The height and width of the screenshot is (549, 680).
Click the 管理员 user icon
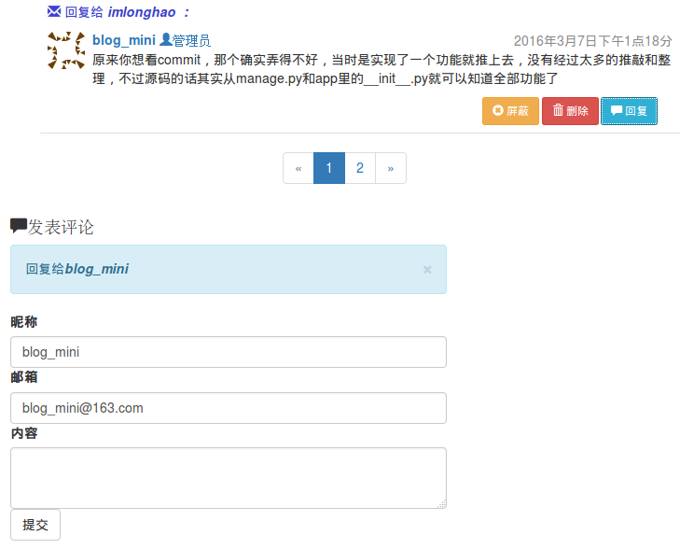165,40
